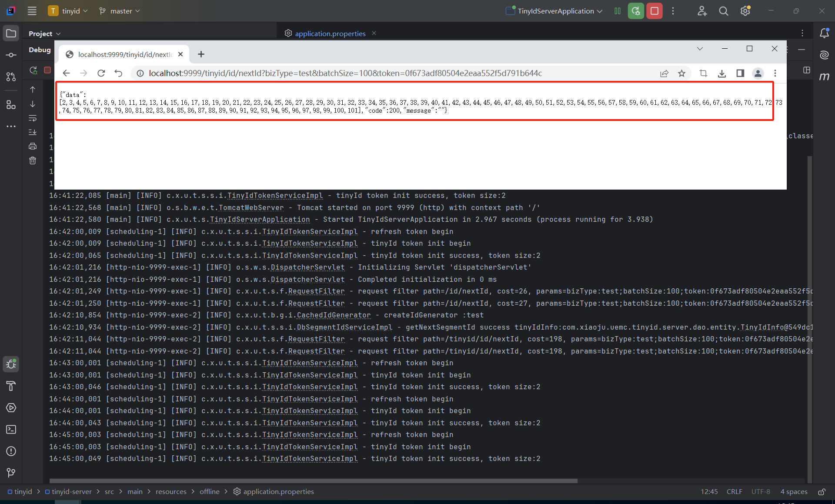Open the Git tool window icon

[11, 473]
